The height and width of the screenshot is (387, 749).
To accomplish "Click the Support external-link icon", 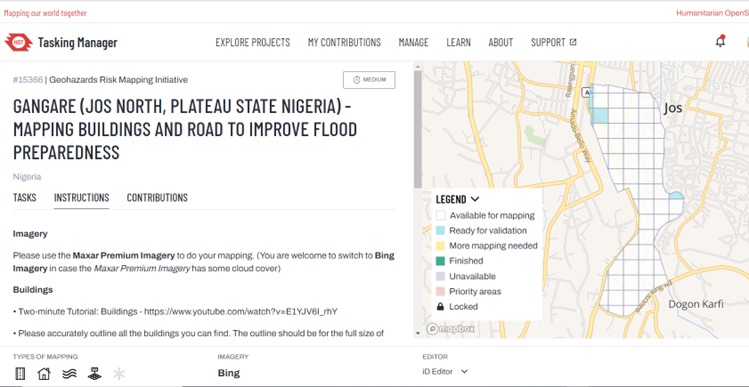I will click(573, 43).
